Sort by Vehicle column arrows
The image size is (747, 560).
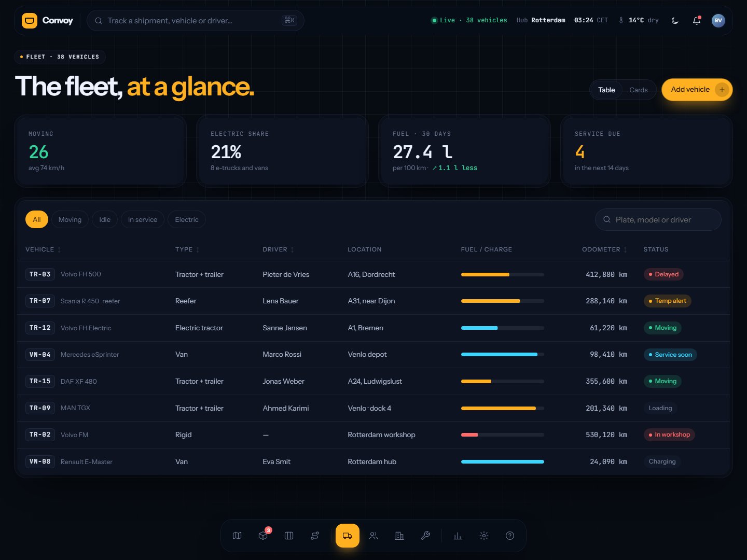coord(59,250)
